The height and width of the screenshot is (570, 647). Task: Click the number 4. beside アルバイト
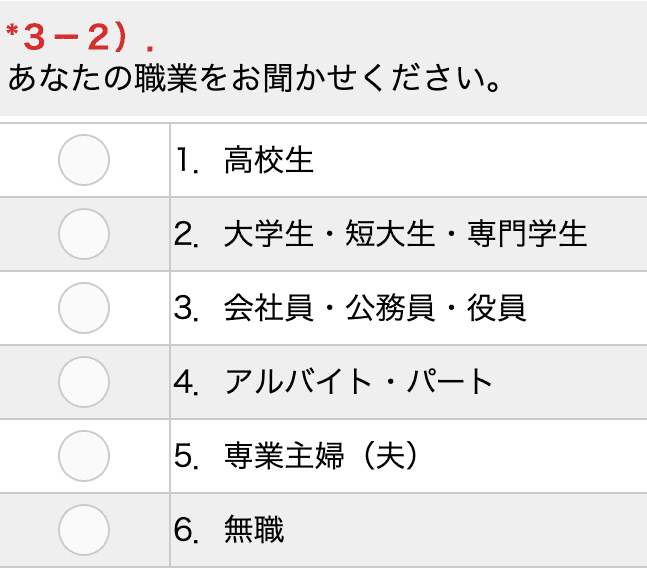point(186,382)
